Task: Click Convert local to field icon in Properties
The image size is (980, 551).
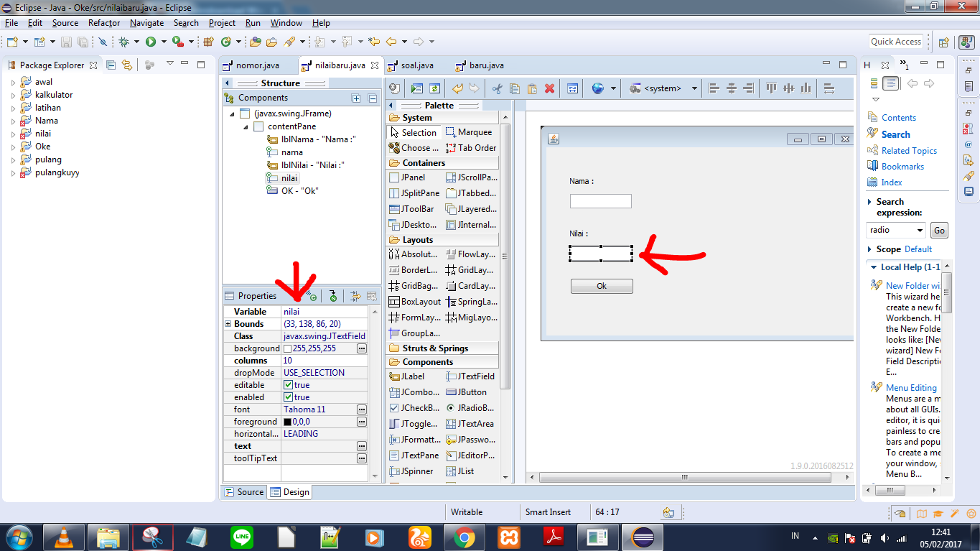Action: coord(332,296)
